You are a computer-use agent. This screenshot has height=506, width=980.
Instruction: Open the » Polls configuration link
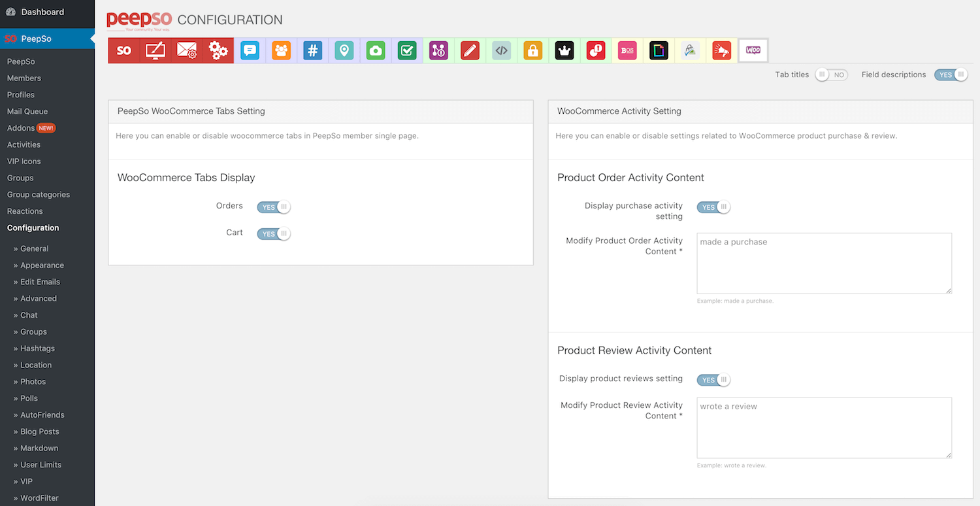click(25, 398)
